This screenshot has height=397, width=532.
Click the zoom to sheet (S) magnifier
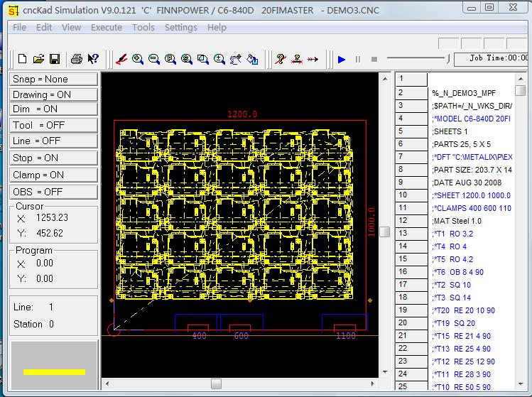click(x=186, y=59)
